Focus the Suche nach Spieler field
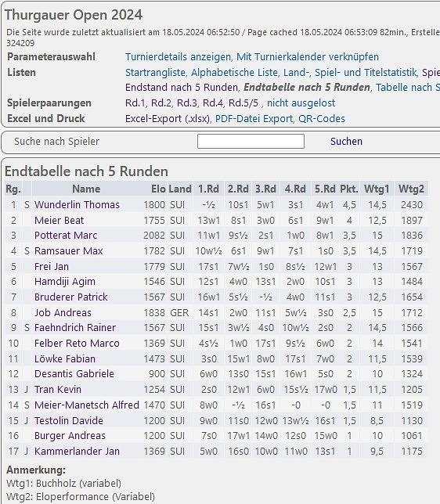The height and width of the screenshot is (504, 440). [x=251, y=142]
